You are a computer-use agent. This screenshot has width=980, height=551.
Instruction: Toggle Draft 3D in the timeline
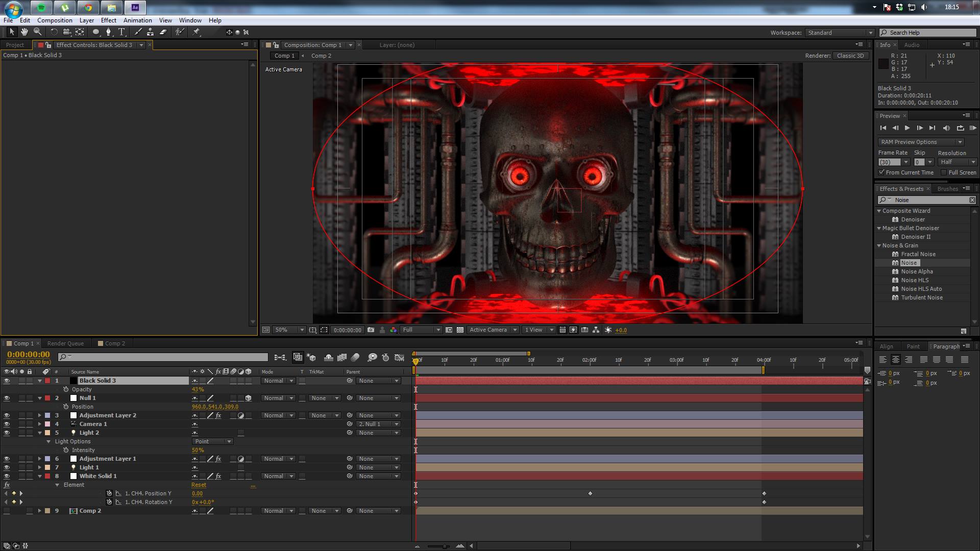click(x=311, y=357)
